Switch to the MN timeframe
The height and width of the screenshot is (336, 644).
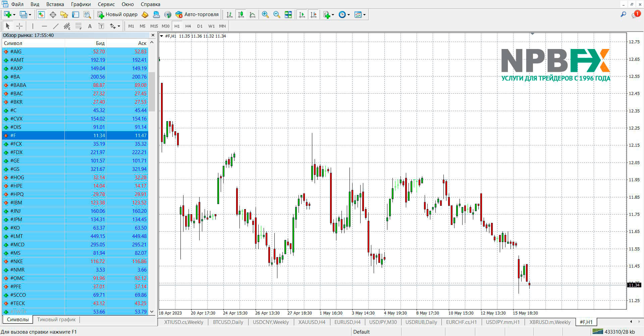222,26
